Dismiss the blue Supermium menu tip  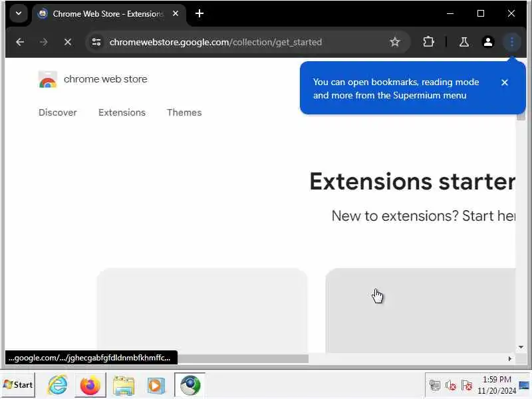505,82
